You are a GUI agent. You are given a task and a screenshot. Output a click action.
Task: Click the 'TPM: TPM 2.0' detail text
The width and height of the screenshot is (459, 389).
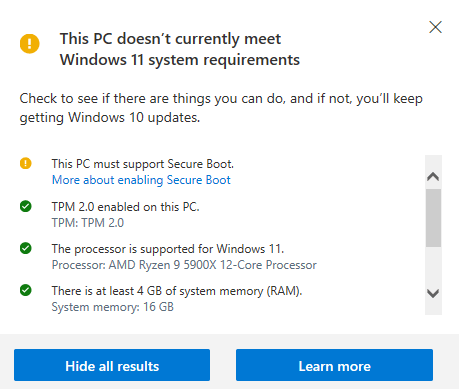click(88, 223)
